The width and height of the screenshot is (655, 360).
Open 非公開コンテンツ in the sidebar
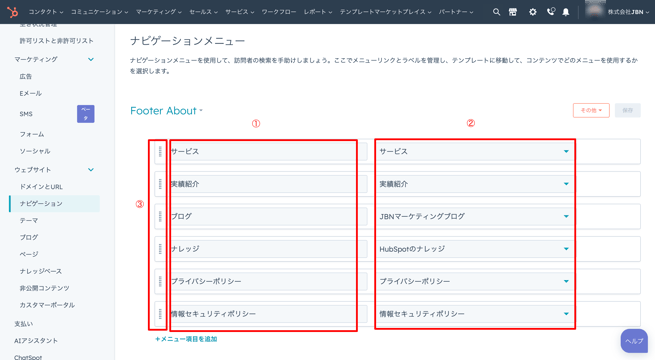point(44,288)
